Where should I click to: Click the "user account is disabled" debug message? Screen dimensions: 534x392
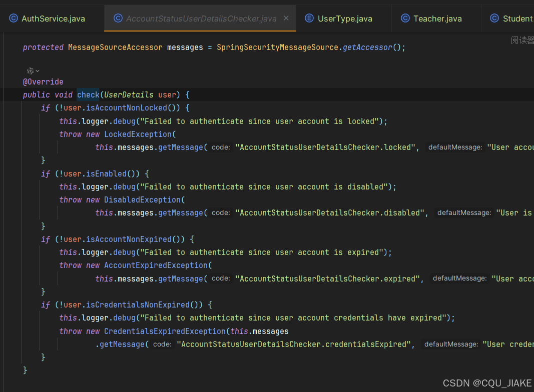pyautogui.click(x=264, y=187)
